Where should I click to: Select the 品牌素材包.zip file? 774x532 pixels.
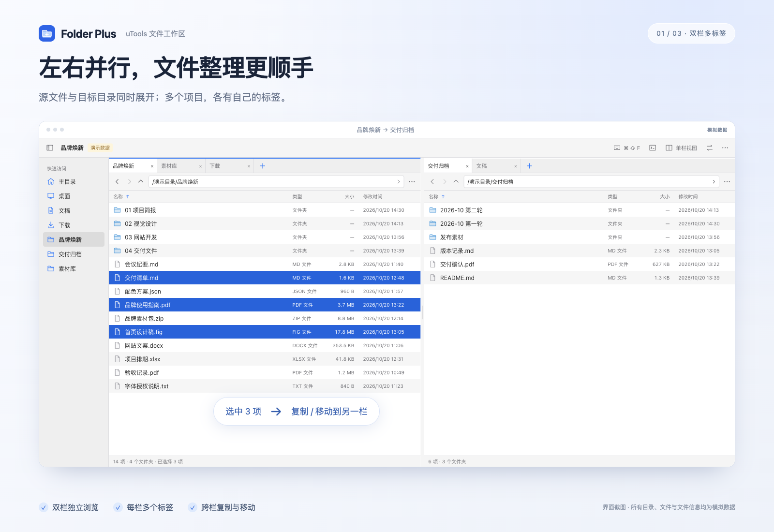pos(265,319)
